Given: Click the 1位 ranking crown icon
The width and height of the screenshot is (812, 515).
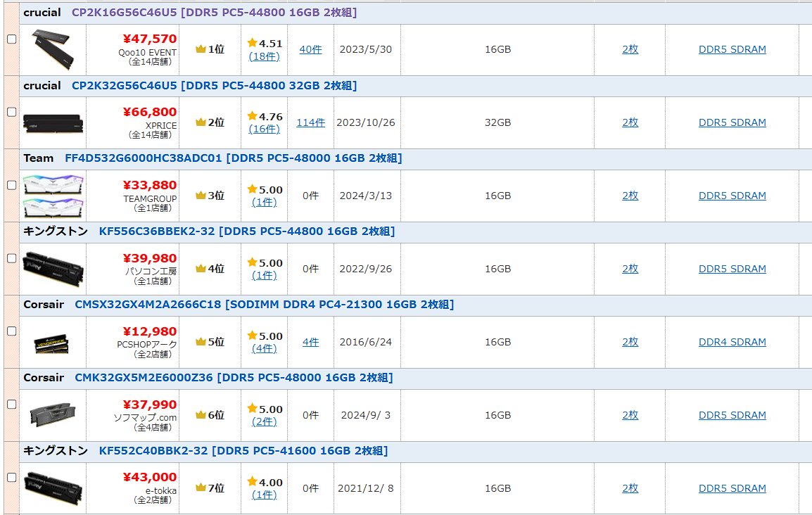Looking at the screenshot, I should pos(201,49).
